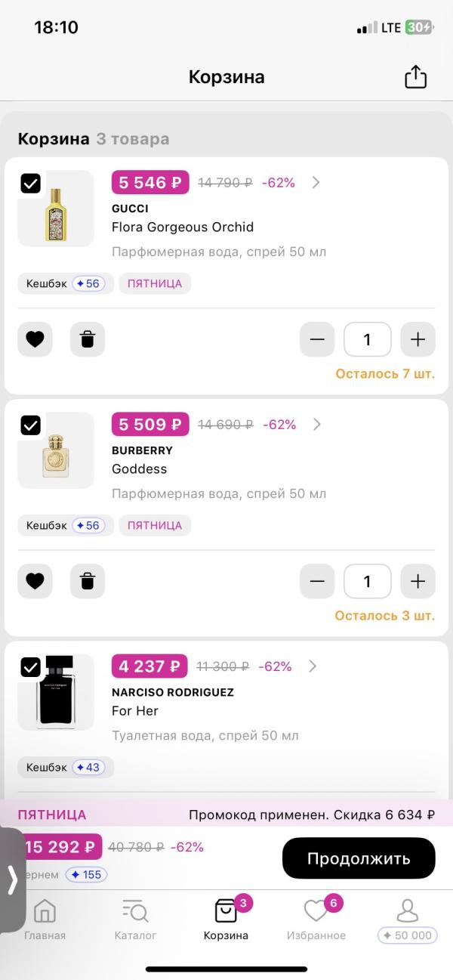Deselect Narciso Rodriguez For Her checkbox

[x=30, y=666]
